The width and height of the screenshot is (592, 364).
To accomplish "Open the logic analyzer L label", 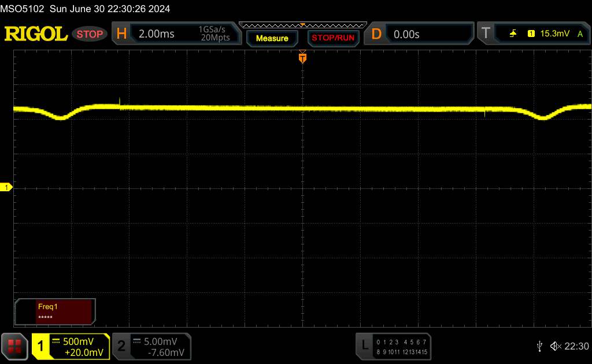I will tap(365, 345).
